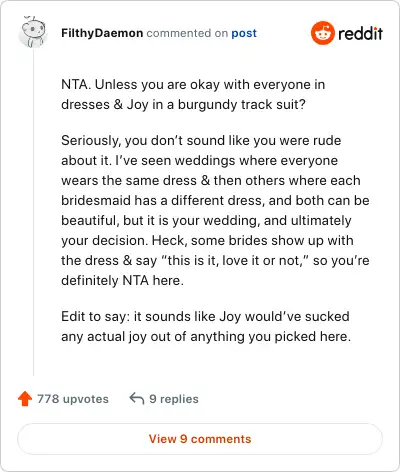The height and width of the screenshot is (472, 400).
Task: Click the final line "any actual joy out of"
Action: 124,336
